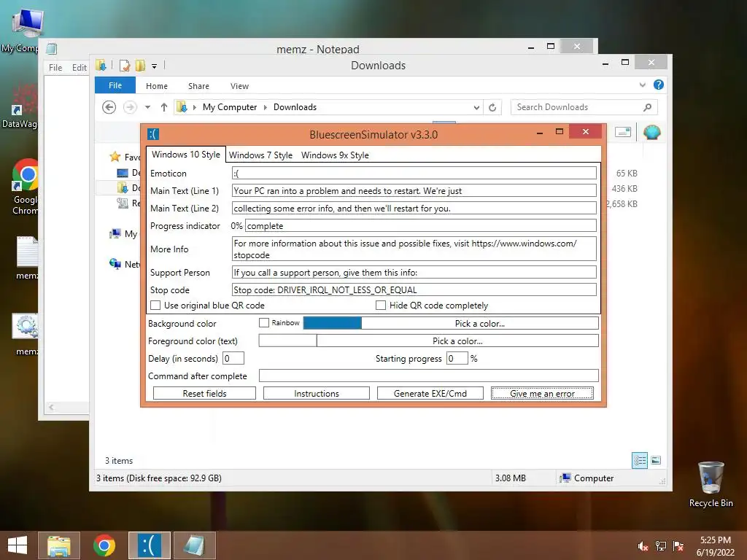Click Reset fields button

[204, 393]
